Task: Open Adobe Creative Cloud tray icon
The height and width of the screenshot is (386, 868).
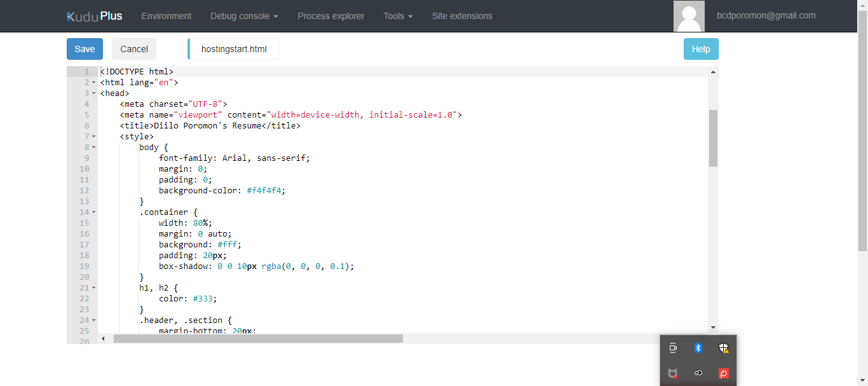Action: pyautogui.click(x=698, y=373)
